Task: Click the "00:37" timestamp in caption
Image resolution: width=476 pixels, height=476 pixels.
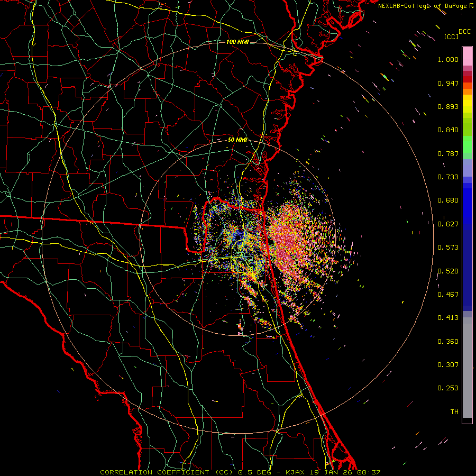Action: pyautogui.click(x=370, y=472)
